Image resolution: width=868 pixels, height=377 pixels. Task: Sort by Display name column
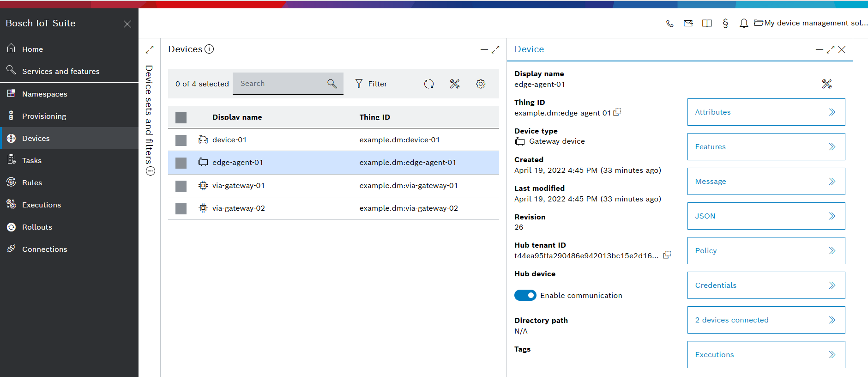click(237, 117)
